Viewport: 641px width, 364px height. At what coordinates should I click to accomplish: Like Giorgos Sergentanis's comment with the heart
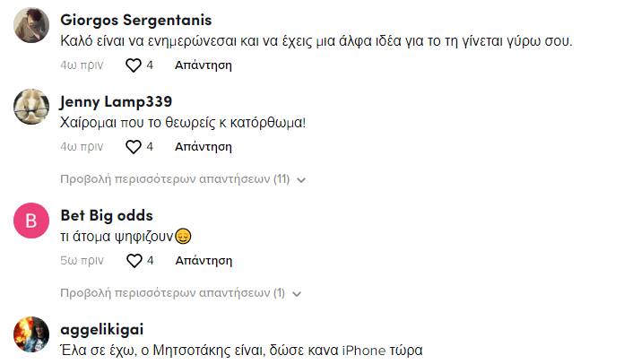click(x=134, y=65)
